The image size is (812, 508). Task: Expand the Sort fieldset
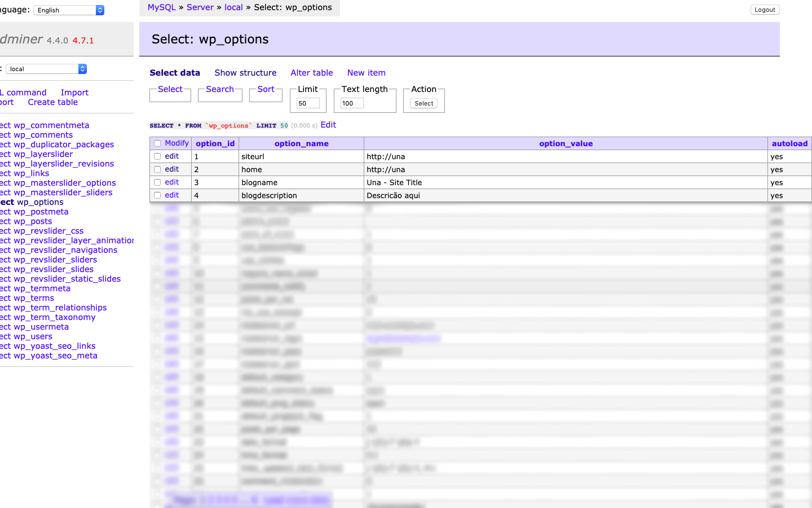pyautogui.click(x=266, y=89)
